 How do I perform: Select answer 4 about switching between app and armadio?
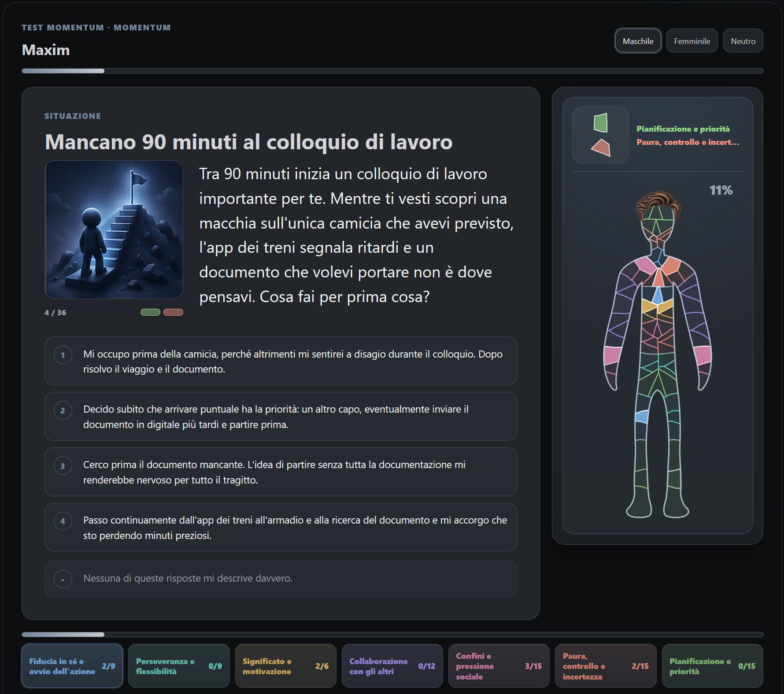click(x=281, y=527)
